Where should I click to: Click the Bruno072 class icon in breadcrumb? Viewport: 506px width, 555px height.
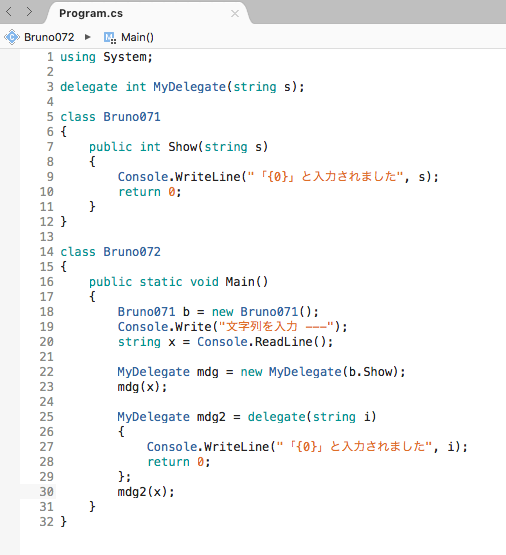(x=12, y=37)
